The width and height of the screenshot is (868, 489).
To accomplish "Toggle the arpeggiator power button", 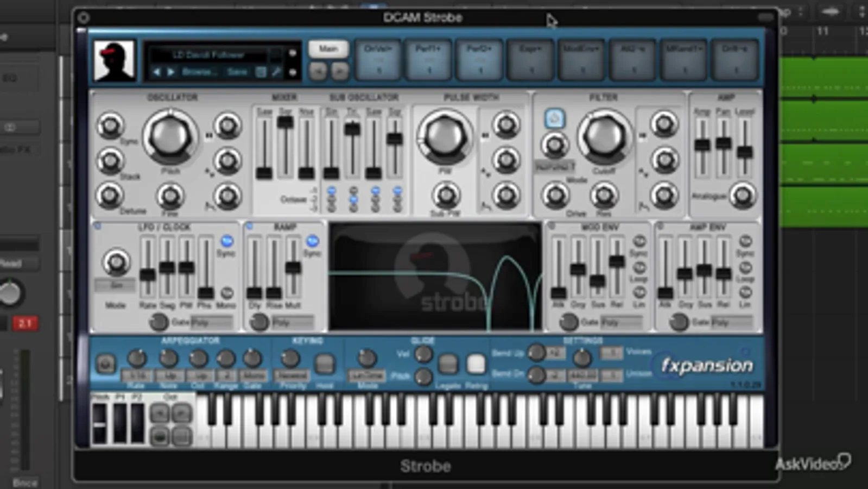I will [x=106, y=363].
